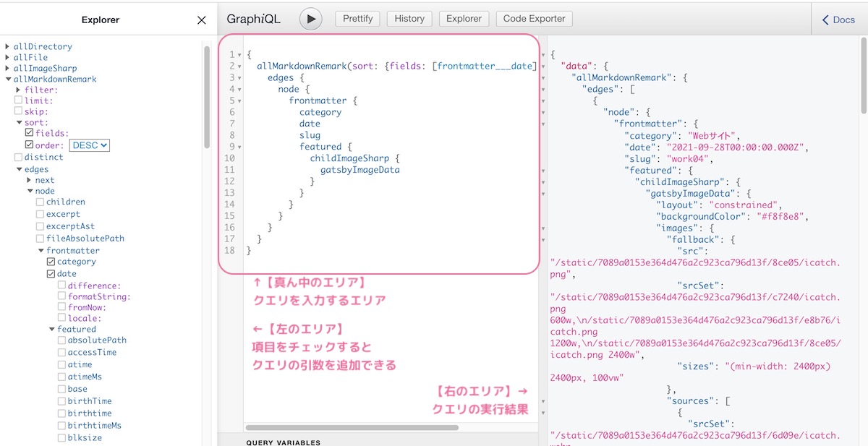The height and width of the screenshot is (446, 868).
Task: Expand the allFile field
Action: point(8,57)
